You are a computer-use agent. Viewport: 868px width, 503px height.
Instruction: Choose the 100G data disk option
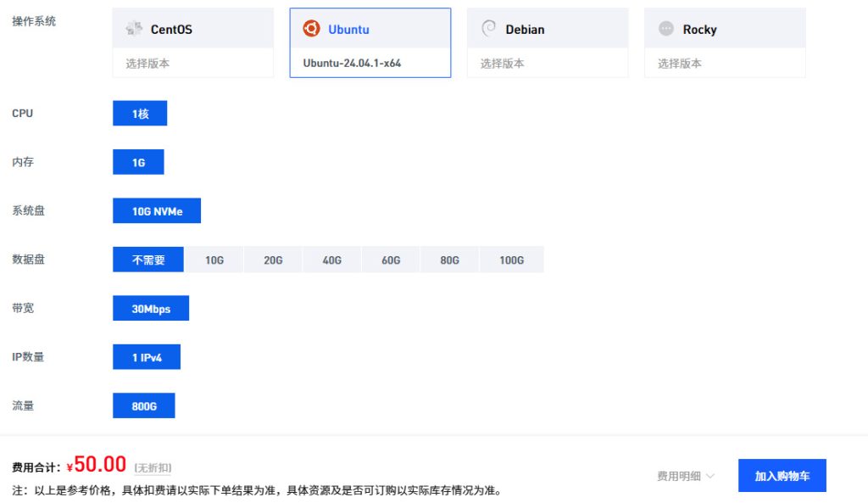(x=511, y=260)
